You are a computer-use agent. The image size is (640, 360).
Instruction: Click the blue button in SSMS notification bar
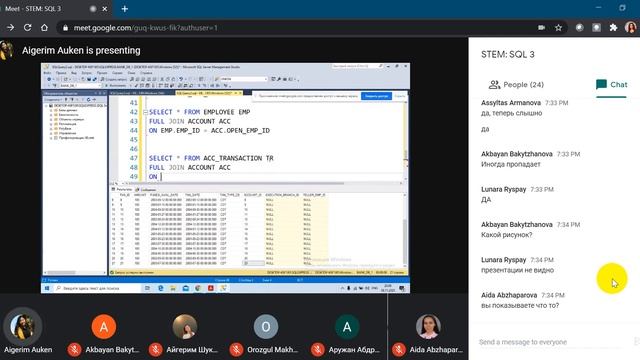coord(376,96)
